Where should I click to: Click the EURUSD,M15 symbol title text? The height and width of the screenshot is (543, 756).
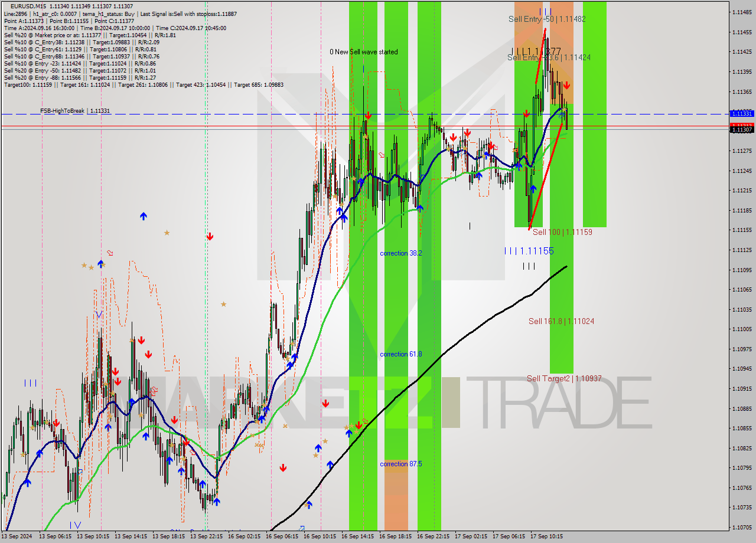click(x=30, y=6)
